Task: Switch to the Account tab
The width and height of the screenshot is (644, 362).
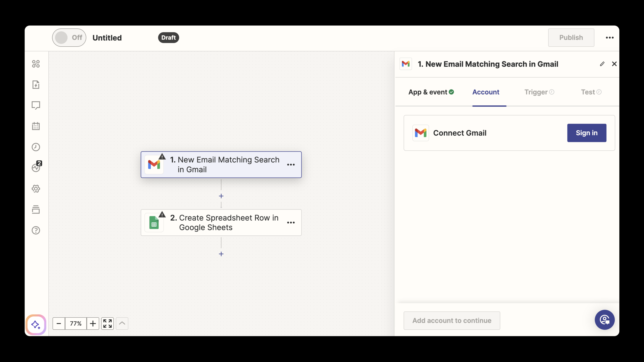Action: tap(486, 92)
